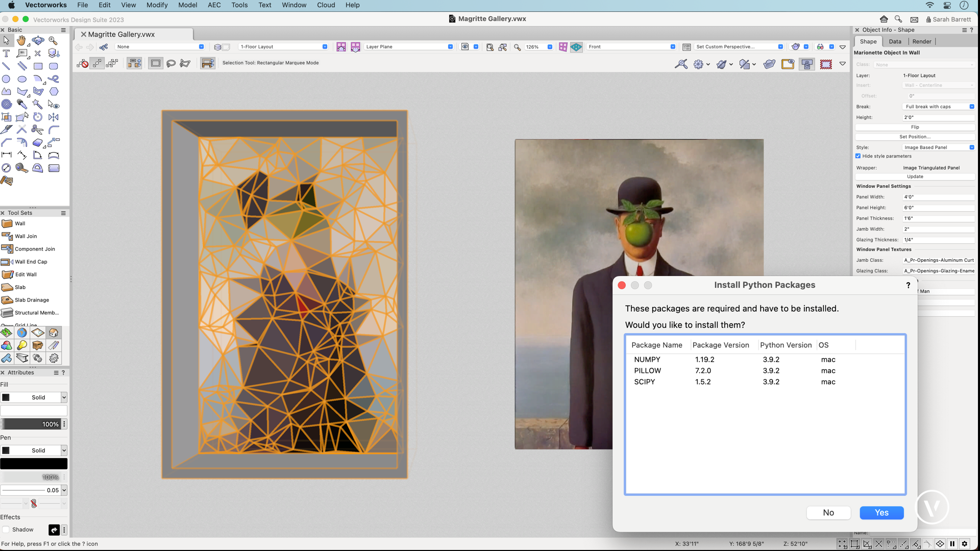Image resolution: width=980 pixels, height=551 pixels.
Task: Click the Component Join tool
Action: click(34, 249)
